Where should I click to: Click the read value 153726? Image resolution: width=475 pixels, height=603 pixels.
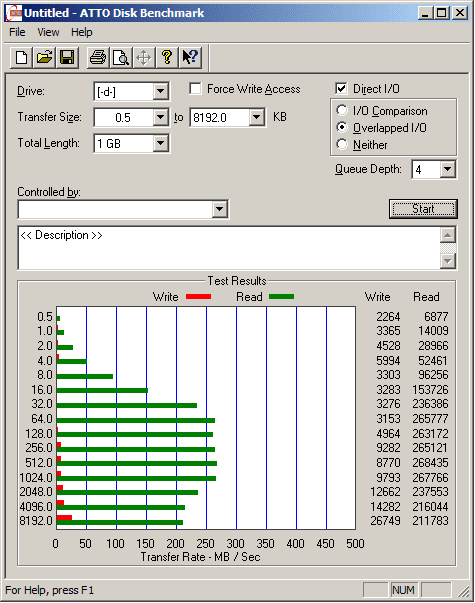click(x=430, y=390)
